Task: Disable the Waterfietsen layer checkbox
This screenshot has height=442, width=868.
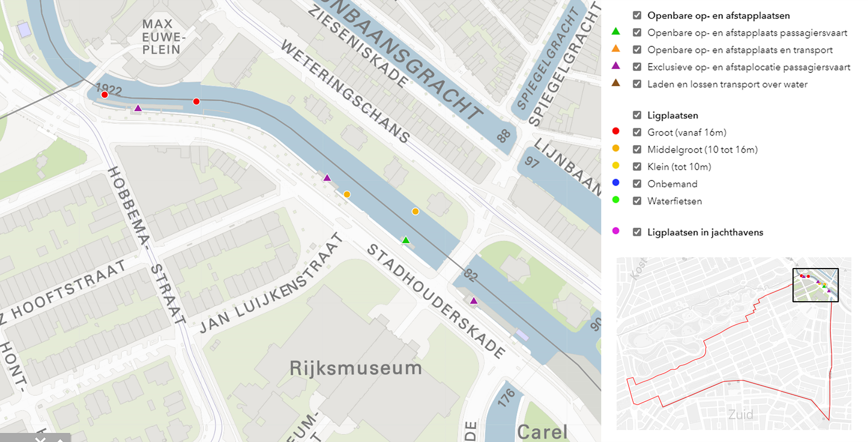Action: tap(637, 201)
